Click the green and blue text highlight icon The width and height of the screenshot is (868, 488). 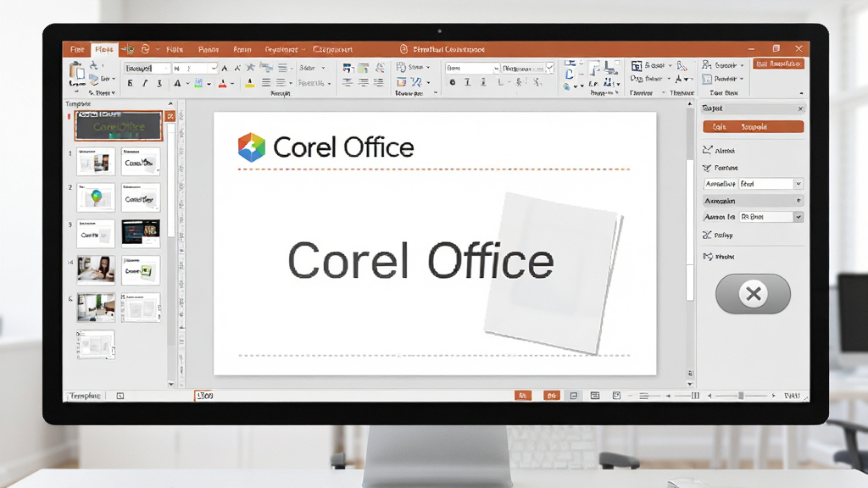pos(198,84)
